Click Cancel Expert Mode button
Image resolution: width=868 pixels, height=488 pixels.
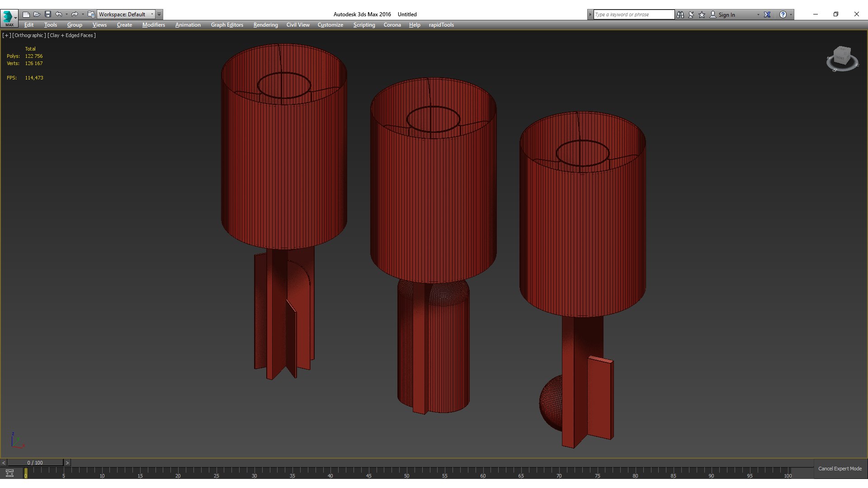point(840,469)
